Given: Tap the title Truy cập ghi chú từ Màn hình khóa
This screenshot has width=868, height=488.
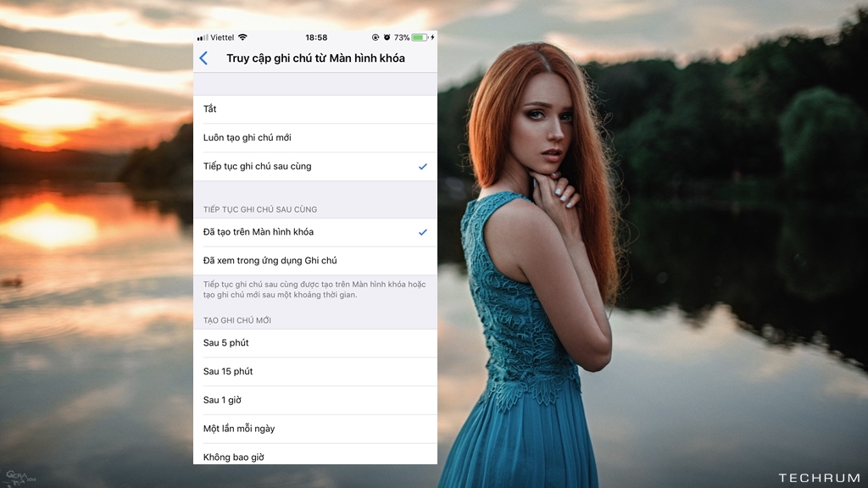Looking at the screenshot, I should point(315,58).
